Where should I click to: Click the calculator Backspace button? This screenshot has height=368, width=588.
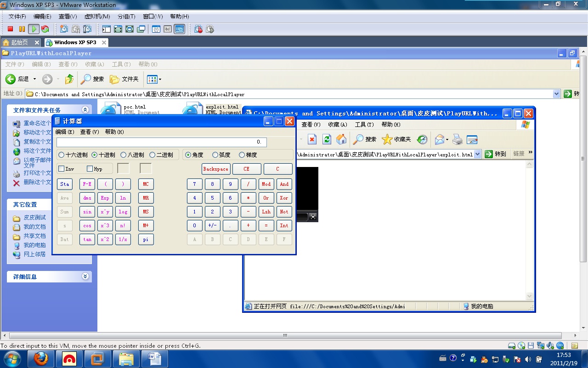(x=216, y=169)
